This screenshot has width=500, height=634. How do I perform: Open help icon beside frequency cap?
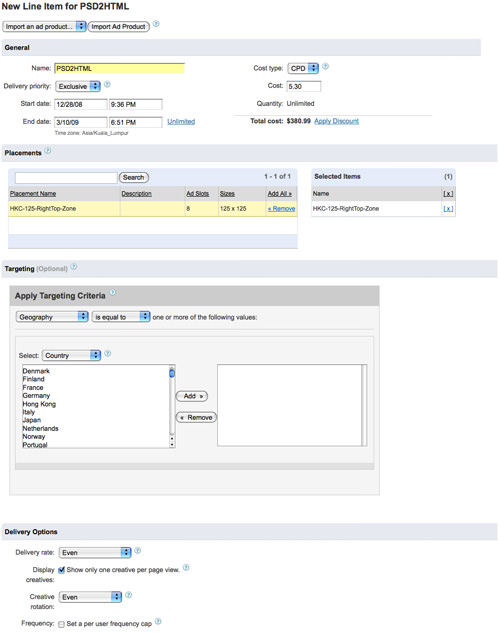pyautogui.click(x=158, y=621)
